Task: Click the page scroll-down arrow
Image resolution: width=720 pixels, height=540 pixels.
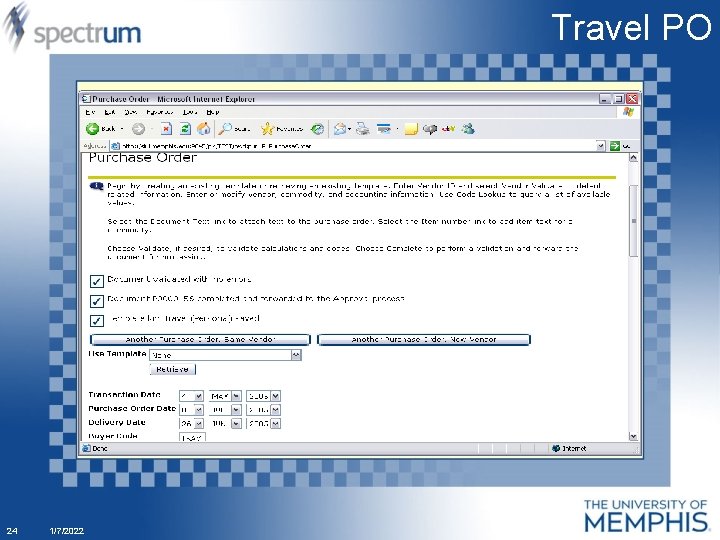Action: (633, 436)
